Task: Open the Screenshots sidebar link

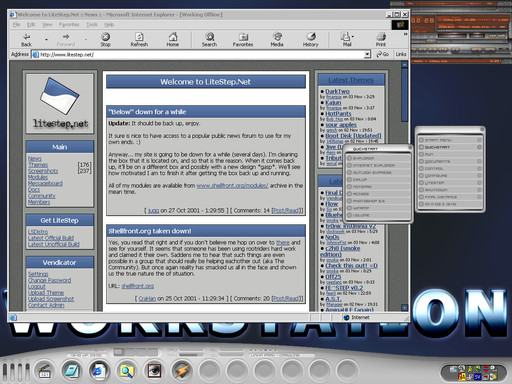Action: pyautogui.click(x=43, y=171)
